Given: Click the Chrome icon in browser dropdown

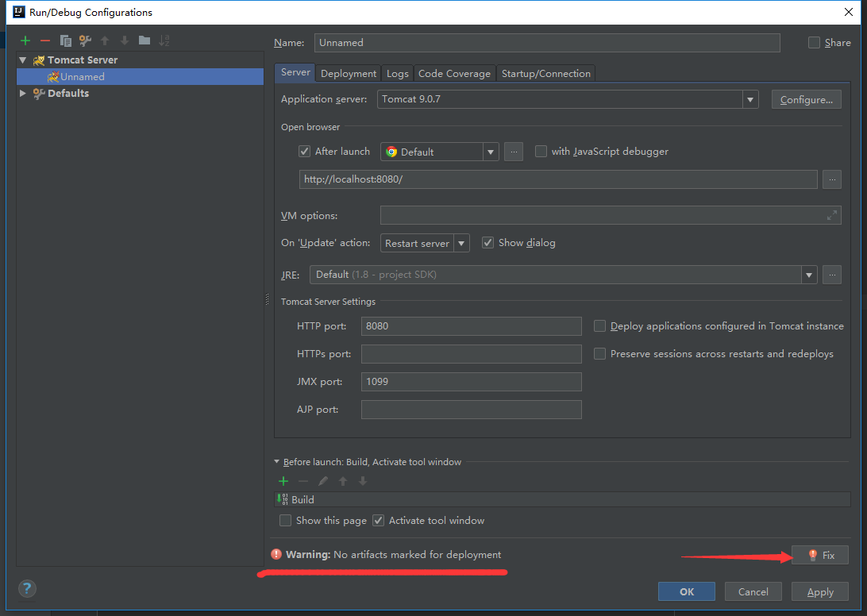Looking at the screenshot, I should 391,152.
